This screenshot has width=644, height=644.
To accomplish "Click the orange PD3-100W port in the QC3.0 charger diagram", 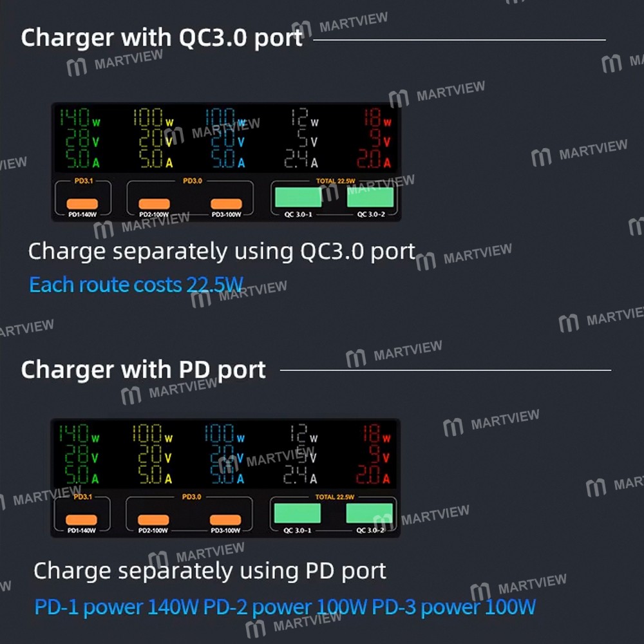I will click(226, 204).
